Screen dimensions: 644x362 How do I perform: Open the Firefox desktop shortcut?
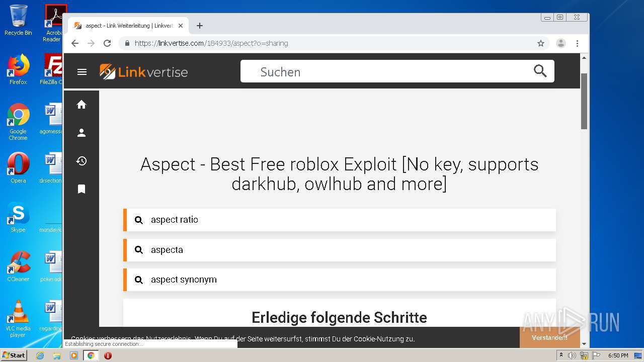[18, 69]
